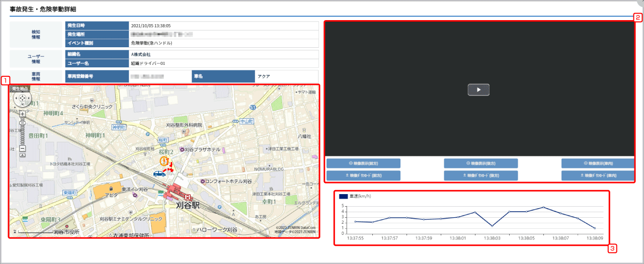The width and height of the screenshot is (644, 264).
Task: Show in-cabin video (映像表示 車内)
Action: pyautogui.click(x=597, y=163)
